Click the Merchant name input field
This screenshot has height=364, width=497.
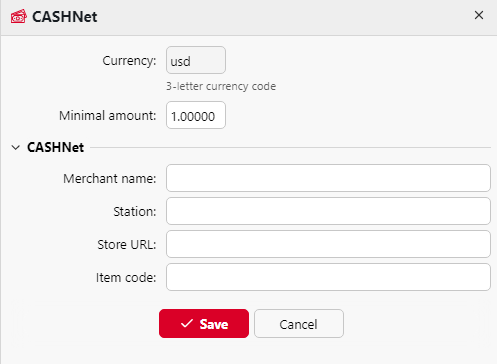pos(328,178)
